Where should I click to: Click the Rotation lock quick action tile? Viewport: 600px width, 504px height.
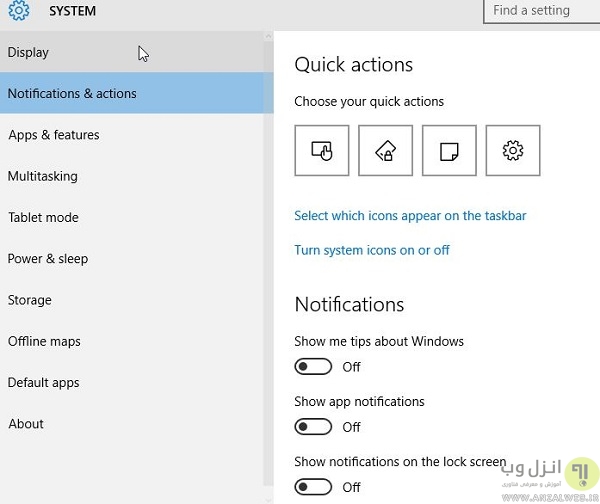point(385,151)
